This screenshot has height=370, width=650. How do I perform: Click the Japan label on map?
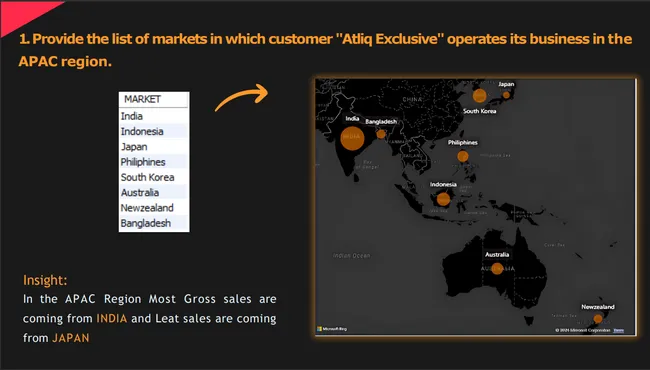coord(506,84)
